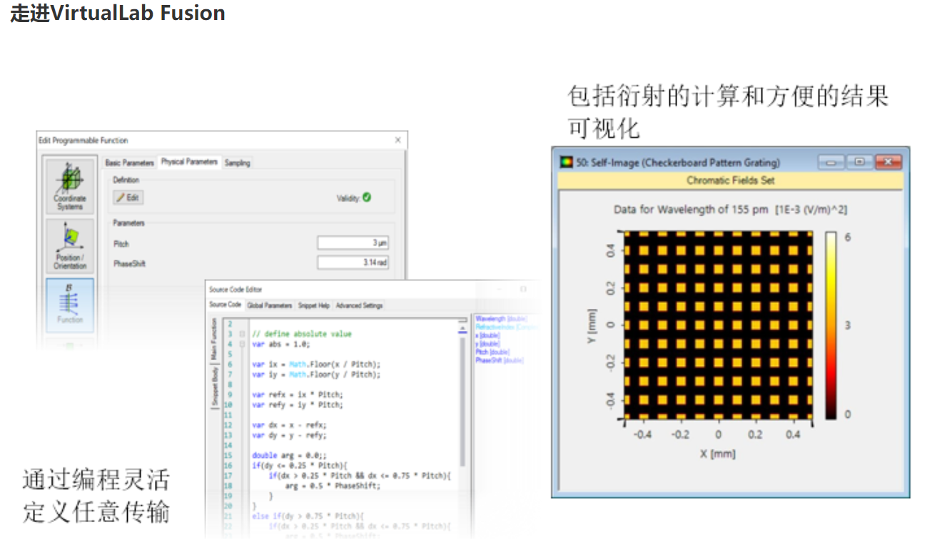Select y [double] in the variable list

[488, 343]
